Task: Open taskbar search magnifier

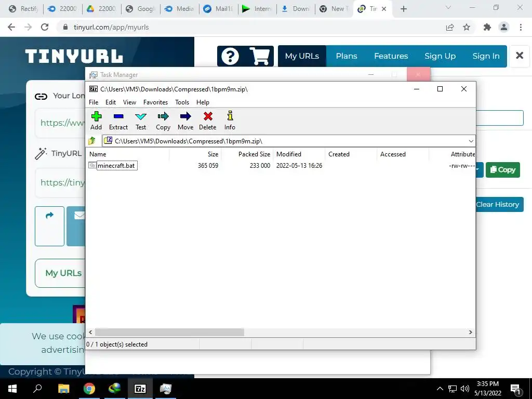Action: [37, 389]
